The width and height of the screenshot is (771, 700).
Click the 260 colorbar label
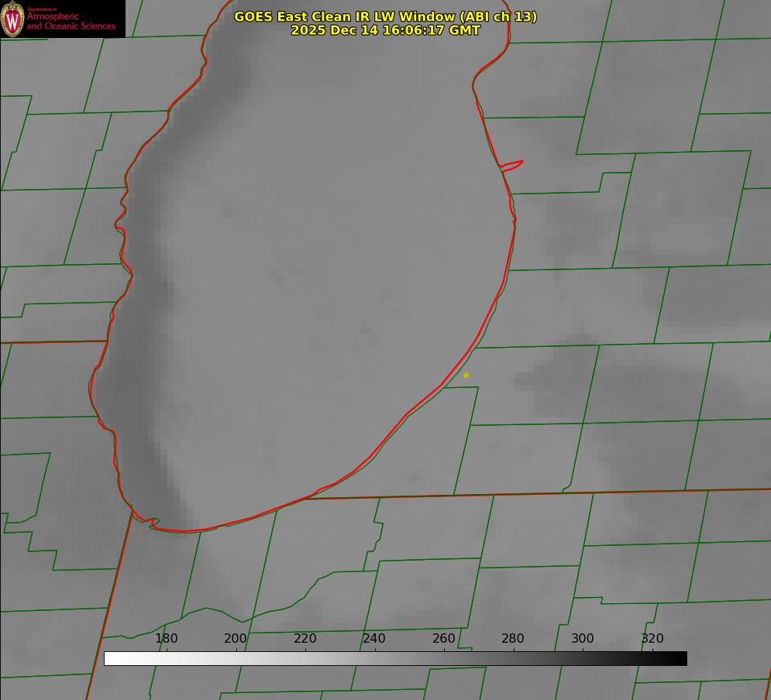[x=444, y=639]
